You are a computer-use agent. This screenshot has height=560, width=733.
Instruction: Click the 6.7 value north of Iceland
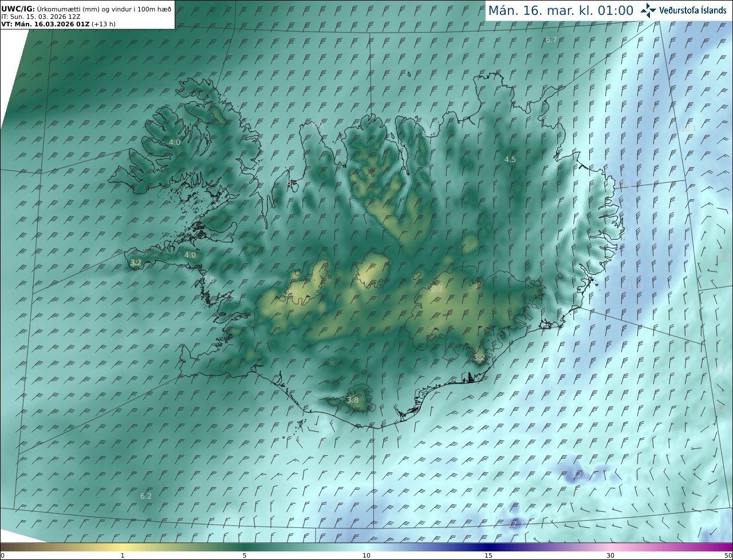tap(551, 40)
